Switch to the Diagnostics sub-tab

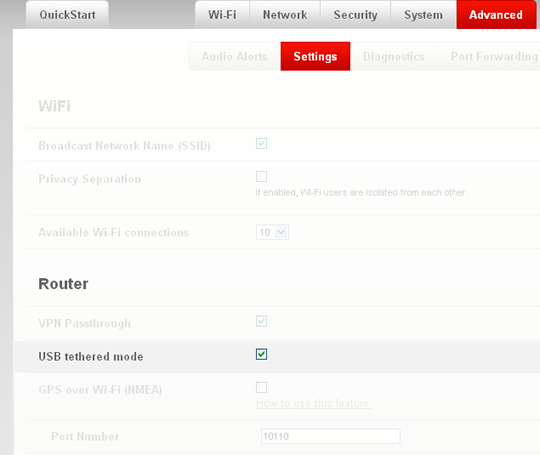(x=394, y=56)
